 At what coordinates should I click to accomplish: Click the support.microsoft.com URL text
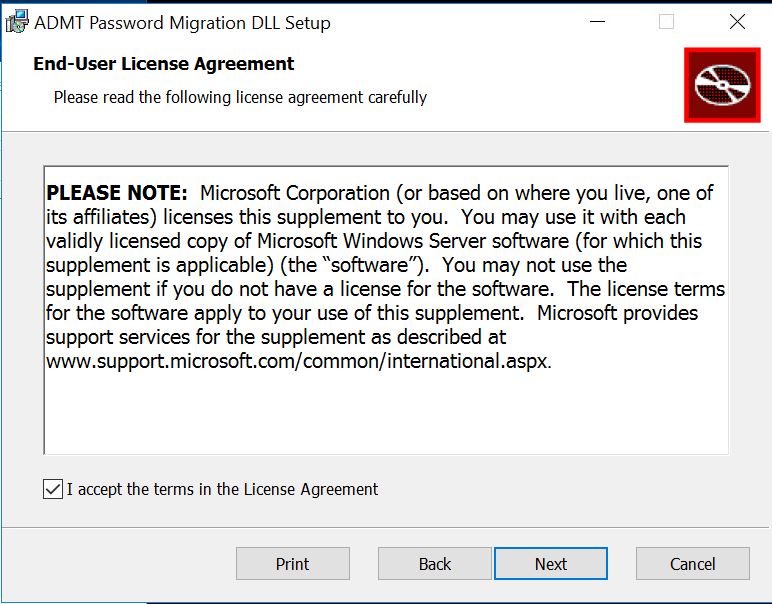298,361
